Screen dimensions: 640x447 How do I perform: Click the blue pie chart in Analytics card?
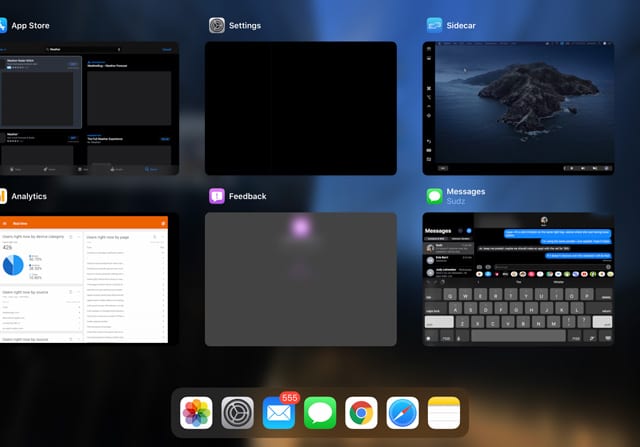[13, 265]
